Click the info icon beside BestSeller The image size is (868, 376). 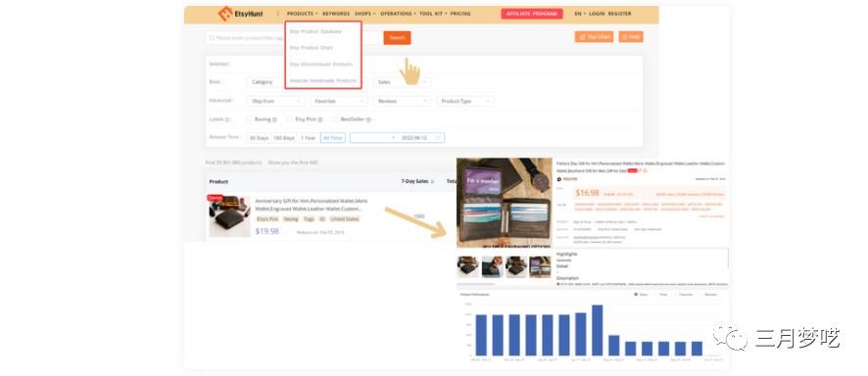(x=368, y=119)
